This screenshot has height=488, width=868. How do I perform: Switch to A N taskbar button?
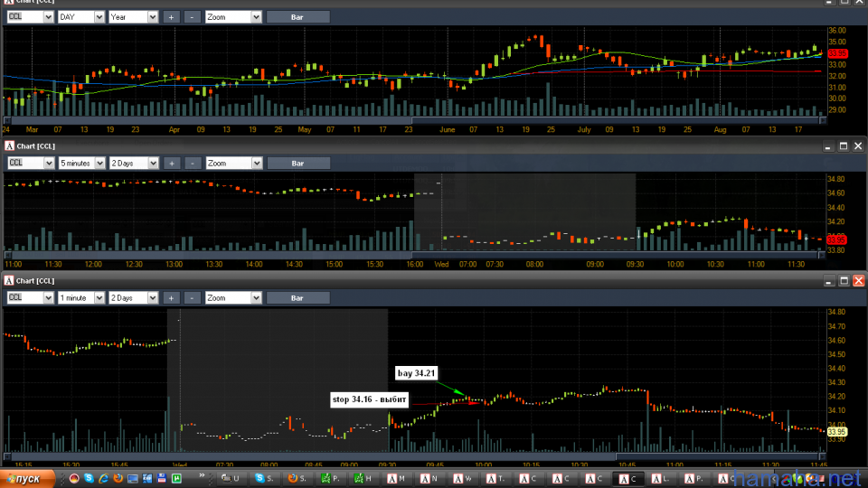(x=430, y=479)
